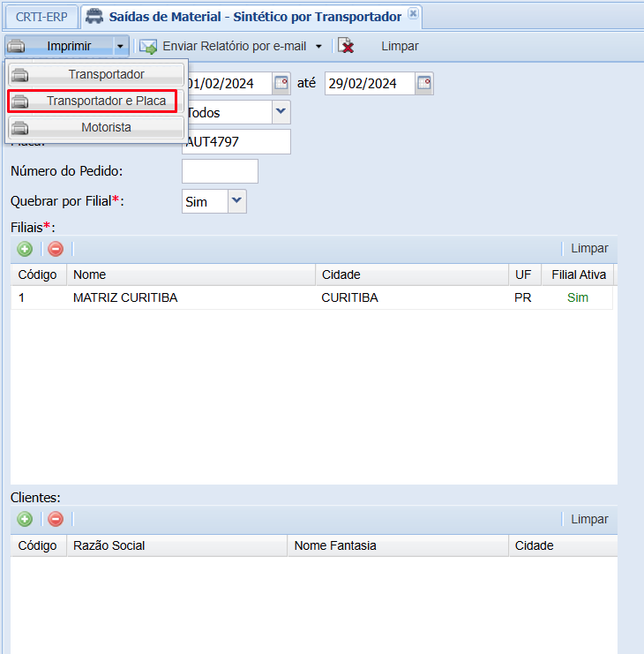Click Clientes Código column header
Screen dimensions: 644x654
point(38,545)
